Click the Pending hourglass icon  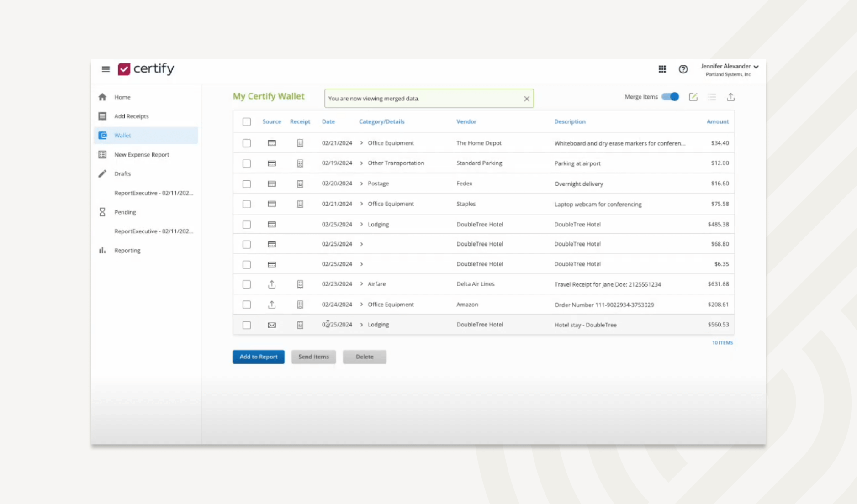click(x=102, y=212)
